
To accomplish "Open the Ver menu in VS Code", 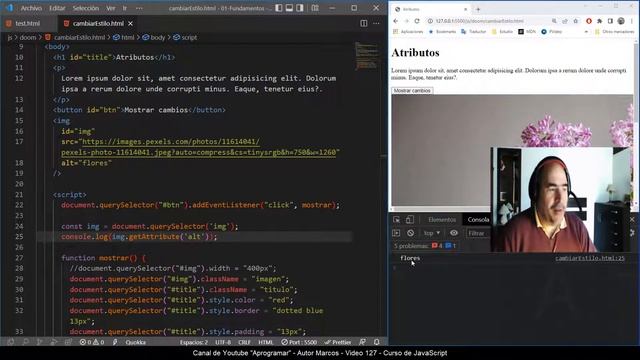I will pos(111,8).
